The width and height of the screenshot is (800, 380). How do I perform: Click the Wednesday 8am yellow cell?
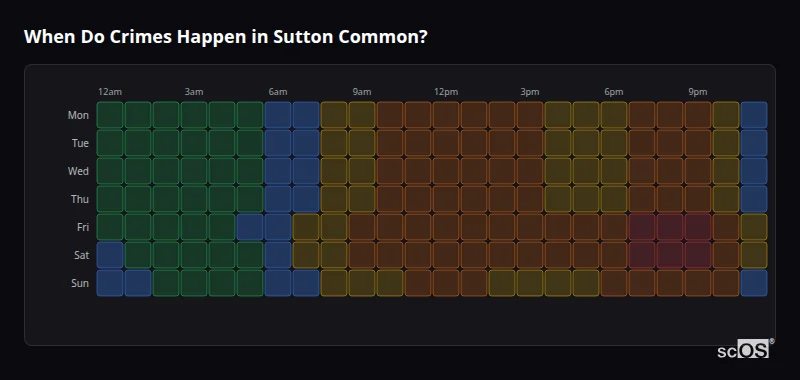pyautogui.click(x=334, y=171)
